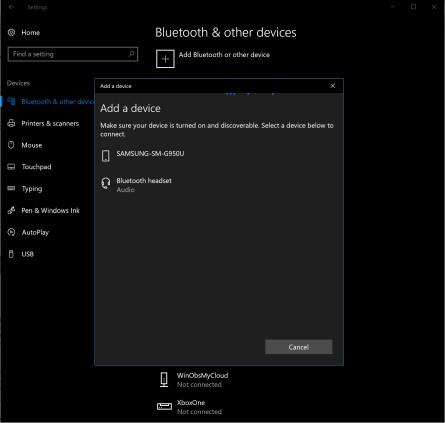Click the WinObsMyCloud device icon
445x423 pixels.
(x=164, y=380)
